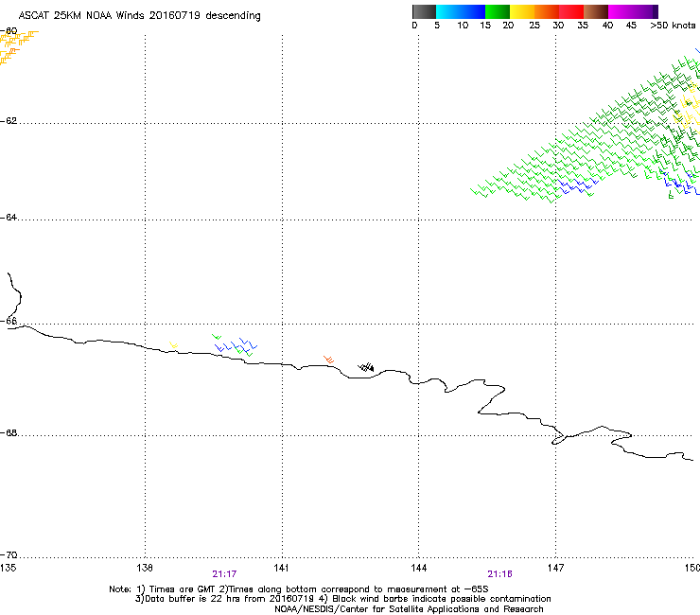Click the NOAA/NESDIS credit line
Image resolution: width=700 pixels, height=615 pixels.
click(x=409, y=609)
